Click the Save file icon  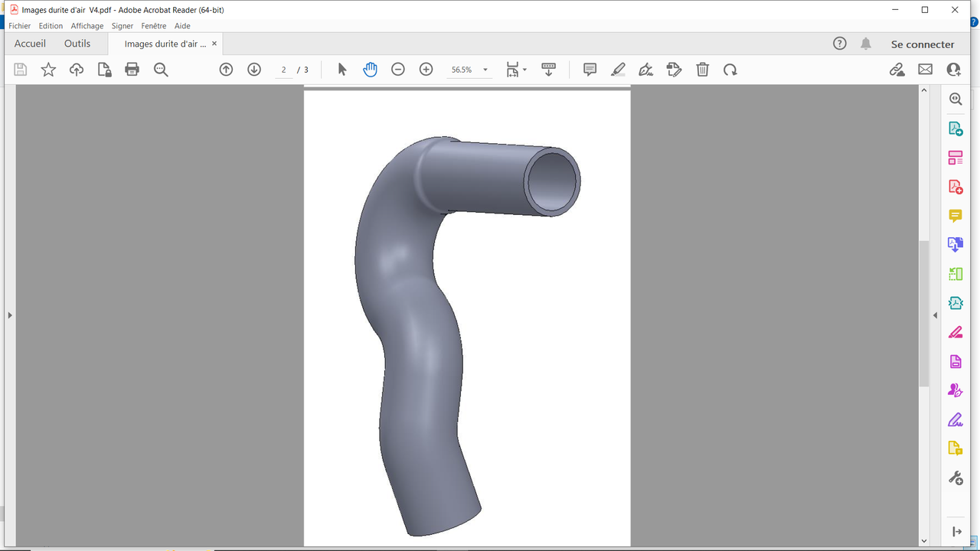pyautogui.click(x=21, y=70)
